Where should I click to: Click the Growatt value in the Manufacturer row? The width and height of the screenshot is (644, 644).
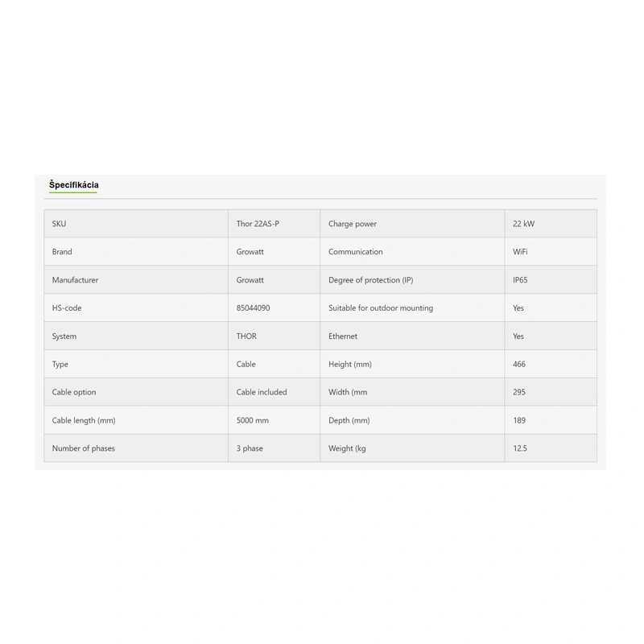250,280
